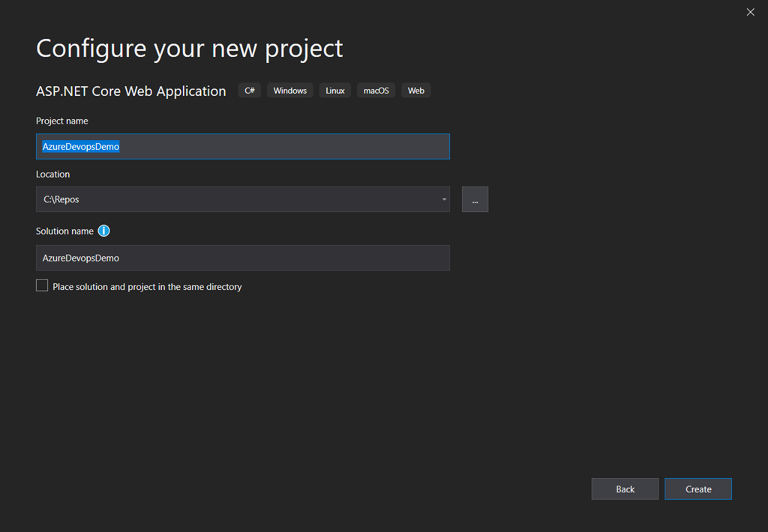Click the C:\Repos location text
The height and width of the screenshot is (532, 768).
[x=61, y=199]
